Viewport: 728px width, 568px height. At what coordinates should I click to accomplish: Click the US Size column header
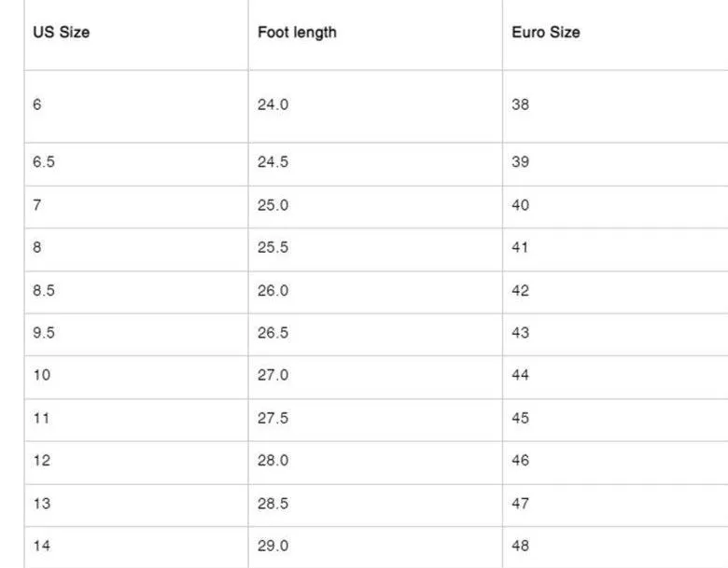coord(61,32)
